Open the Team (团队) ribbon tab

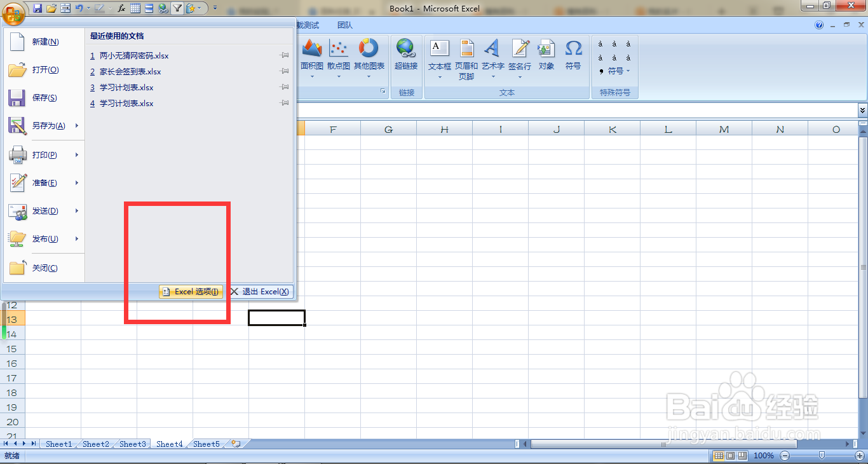(345, 25)
